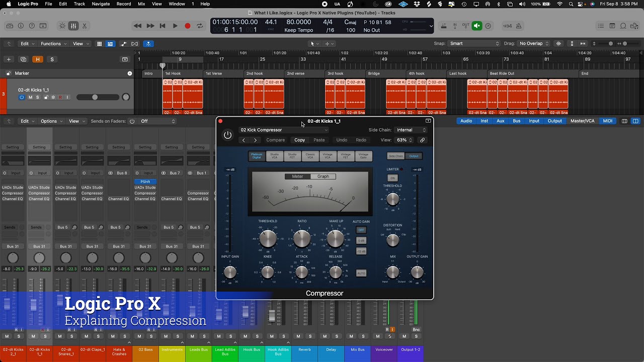Toggle Catch Playhead blue icon
Viewport: 644px width, 362px height.
148,44
